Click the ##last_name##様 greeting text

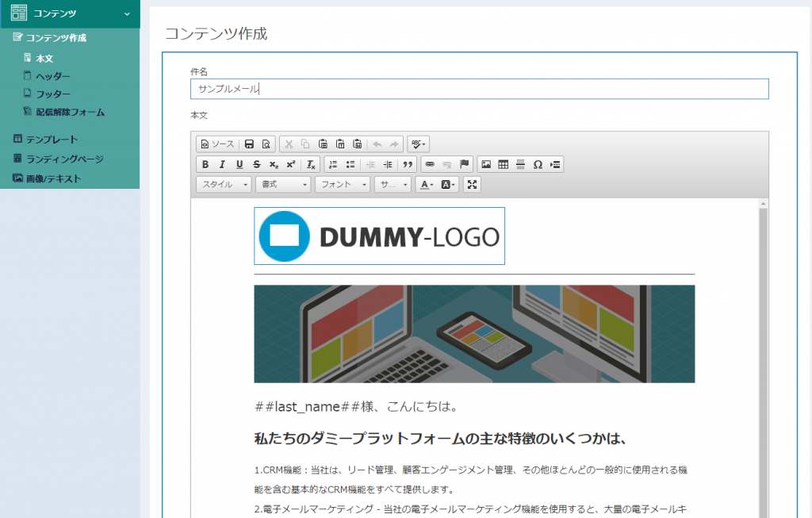356,407
